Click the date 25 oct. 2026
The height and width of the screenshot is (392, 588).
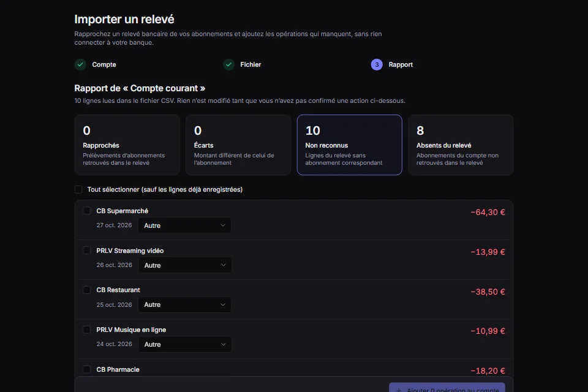click(x=114, y=304)
